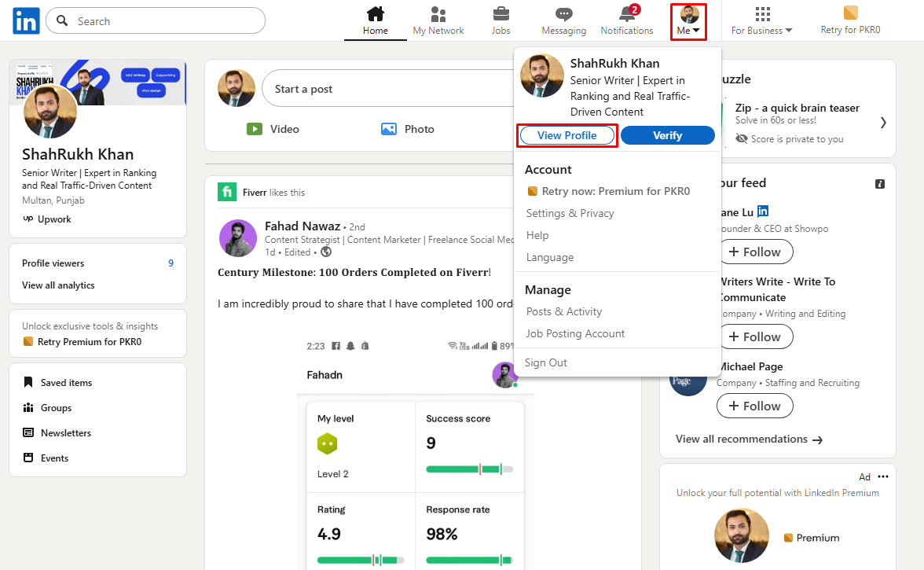Go to the Jobs tab
The height and width of the screenshot is (570, 924).
(501, 21)
